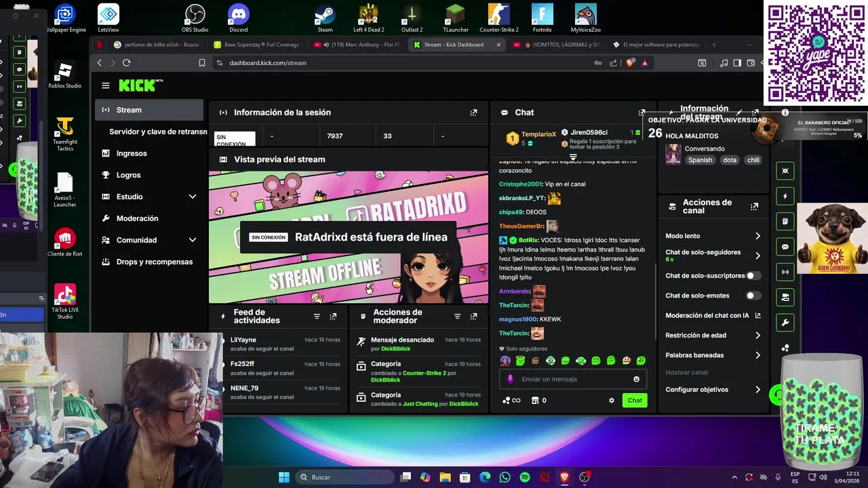Open Spotify from the taskbar

click(x=524, y=477)
